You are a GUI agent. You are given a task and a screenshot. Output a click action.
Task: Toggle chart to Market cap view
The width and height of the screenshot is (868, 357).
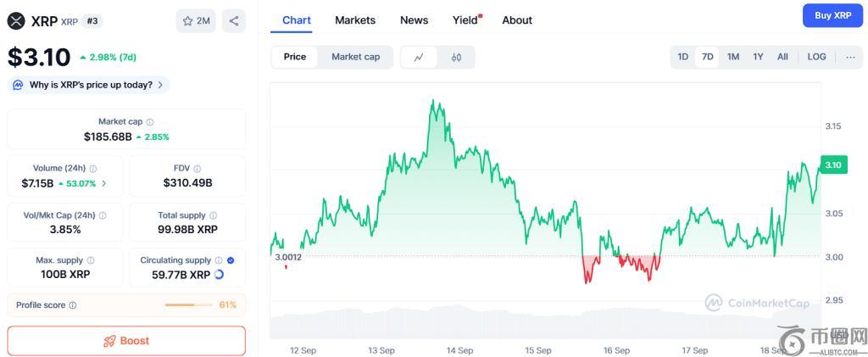click(x=355, y=57)
